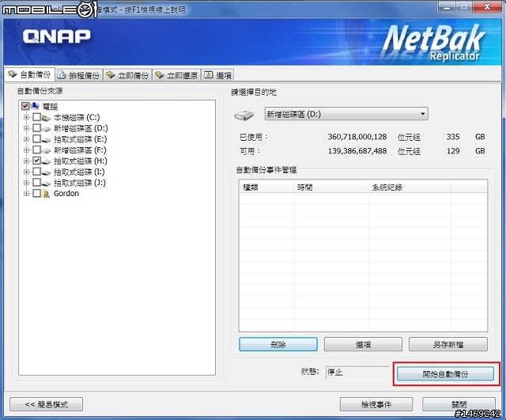The image size is (506, 420).
Task: Click the 抽取式磁碟 (J:) drive icon
Action: (x=46, y=183)
